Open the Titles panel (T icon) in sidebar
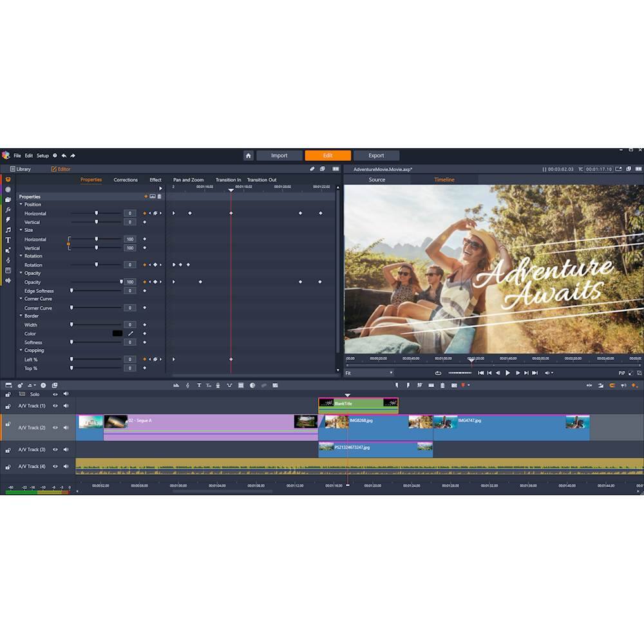 point(8,240)
